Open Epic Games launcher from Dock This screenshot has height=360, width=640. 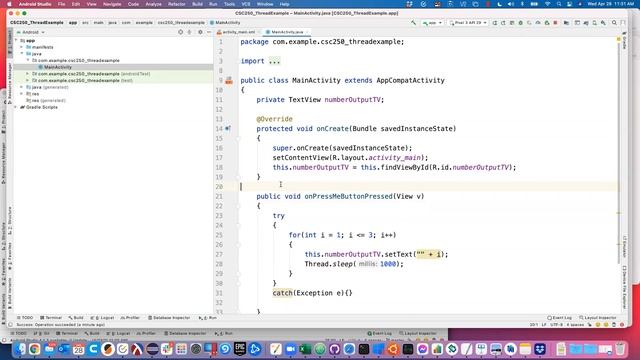click(x=240, y=349)
